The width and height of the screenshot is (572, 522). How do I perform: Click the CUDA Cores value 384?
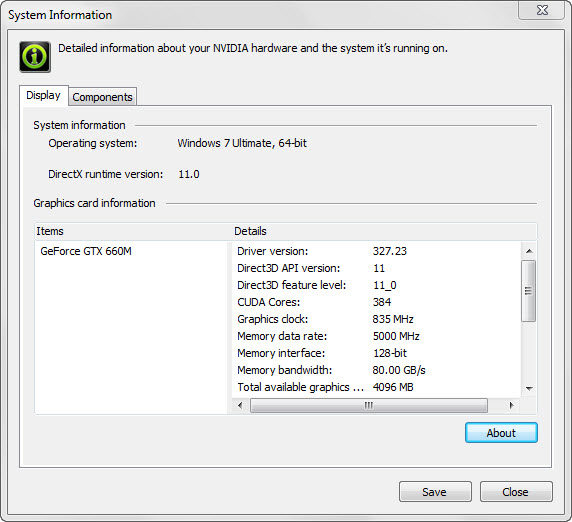point(382,302)
